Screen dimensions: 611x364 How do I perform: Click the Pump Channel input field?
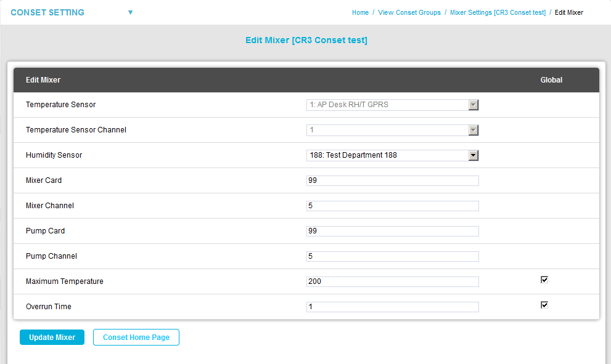click(x=392, y=256)
